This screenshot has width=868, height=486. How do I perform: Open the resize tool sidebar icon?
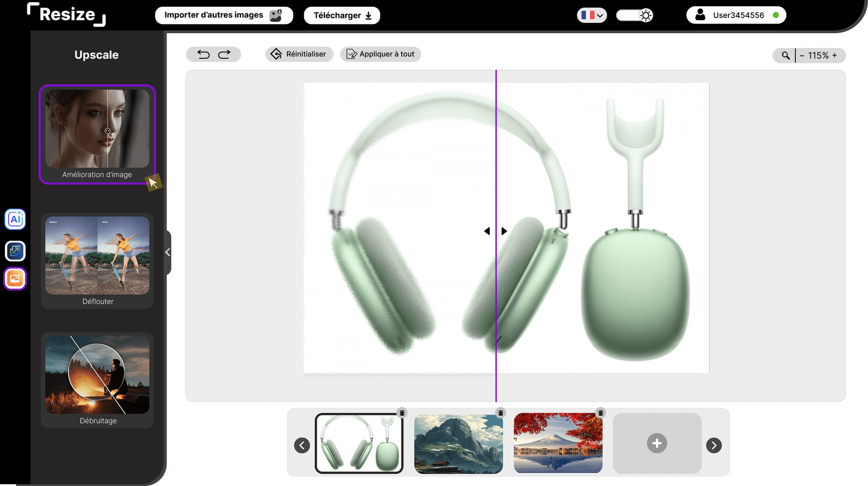(15, 251)
